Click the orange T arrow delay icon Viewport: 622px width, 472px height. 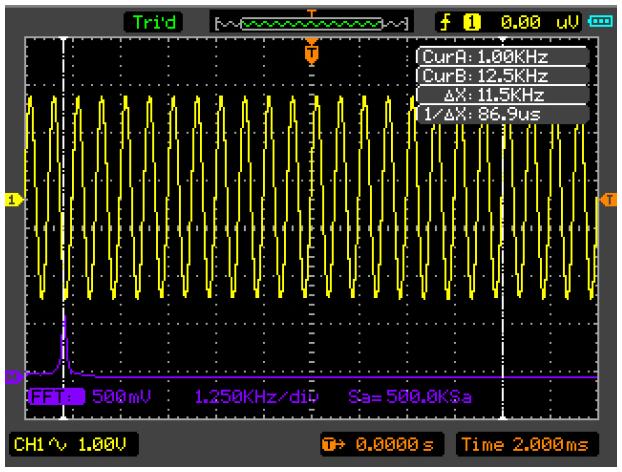(x=334, y=445)
